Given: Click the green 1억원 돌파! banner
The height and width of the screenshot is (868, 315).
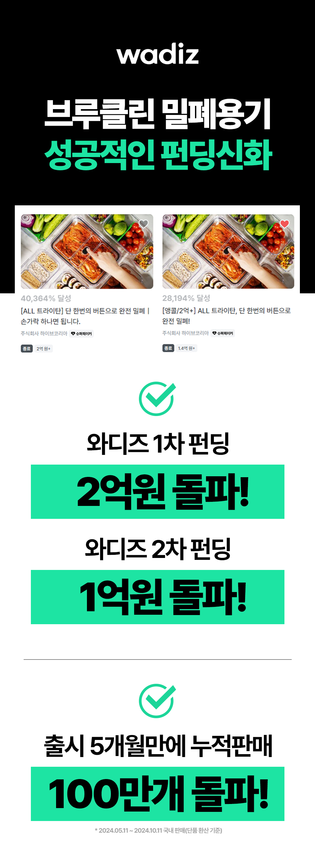Looking at the screenshot, I should [x=157, y=597].
